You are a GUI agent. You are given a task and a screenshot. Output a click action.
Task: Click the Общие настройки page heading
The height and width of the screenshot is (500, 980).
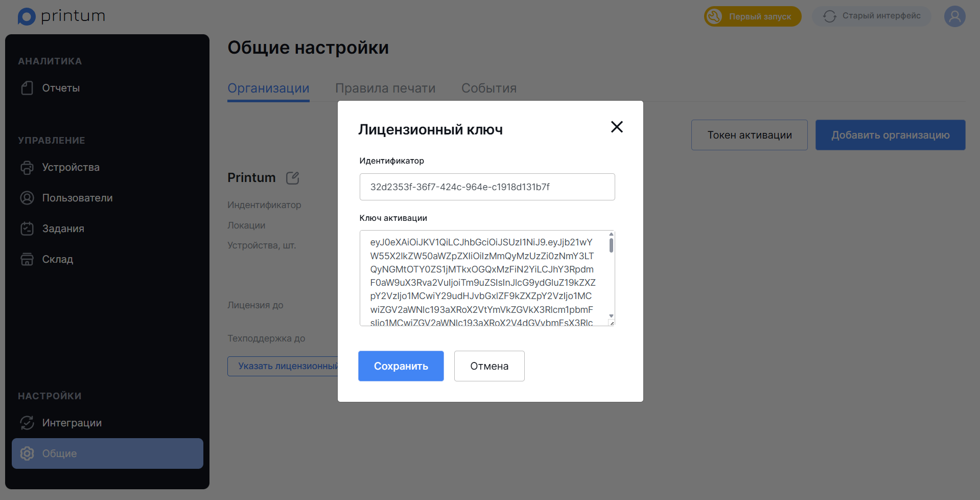[x=308, y=48]
